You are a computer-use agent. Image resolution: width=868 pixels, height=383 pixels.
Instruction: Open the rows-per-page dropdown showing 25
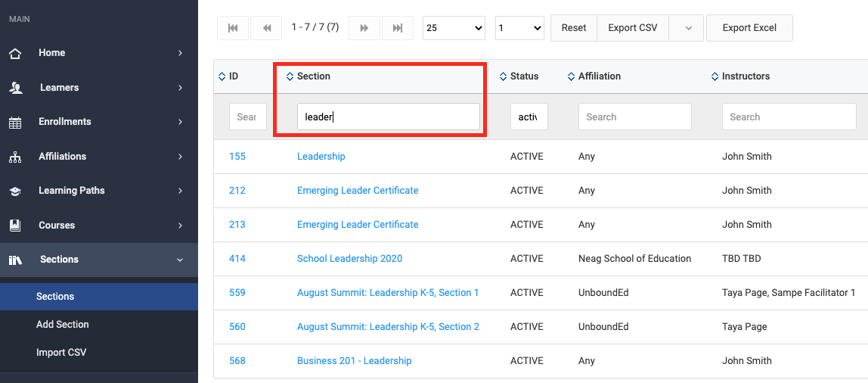tap(454, 28)
